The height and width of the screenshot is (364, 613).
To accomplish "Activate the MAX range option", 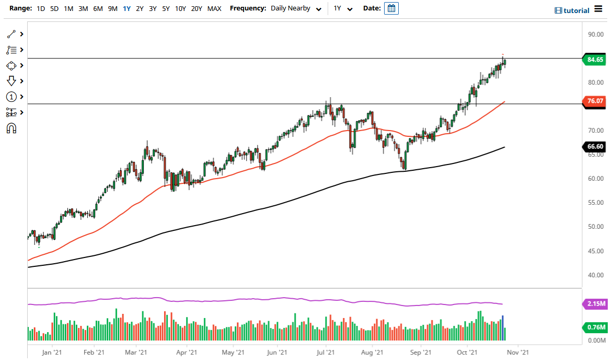I will point(214,9).
